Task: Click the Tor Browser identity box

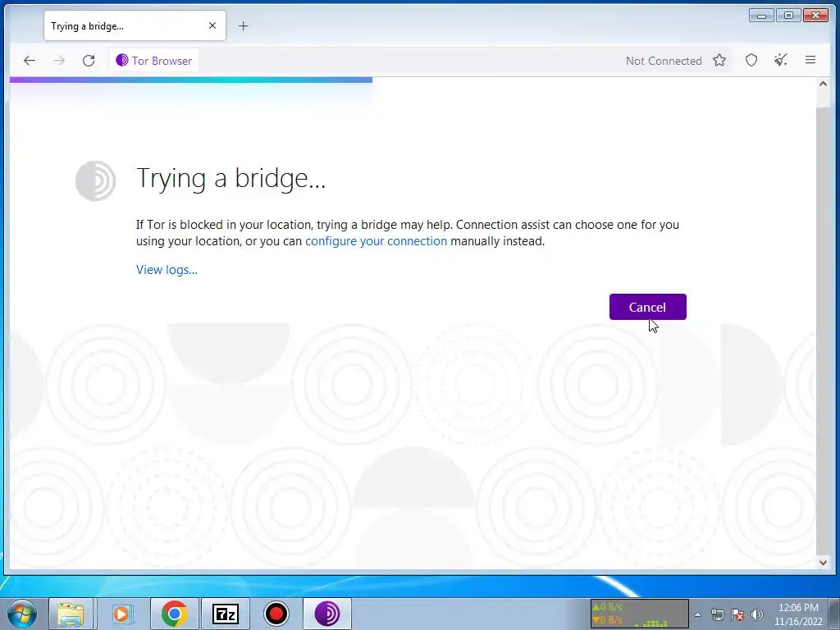Action: [x=153, y=61]
